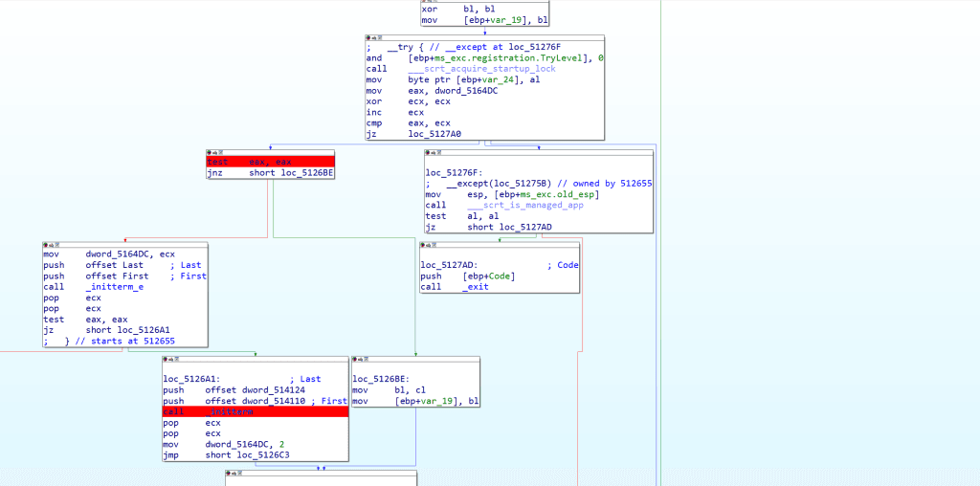The image size is (980, 486).
Task: Click group icon on loc_5127AD node header
Action: tap(434, 245)
